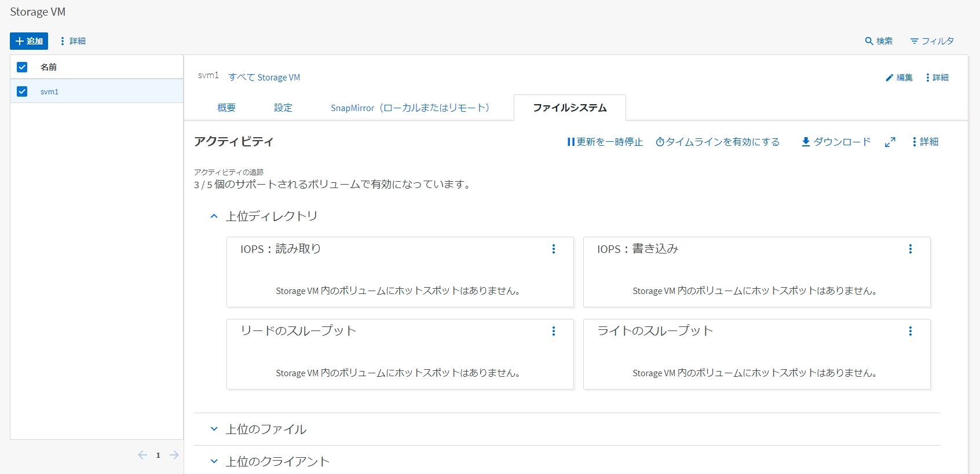This screenshot has width=980, height=474.
Task: Click the download (ダウンロード) icon
Action: (806, 142)
